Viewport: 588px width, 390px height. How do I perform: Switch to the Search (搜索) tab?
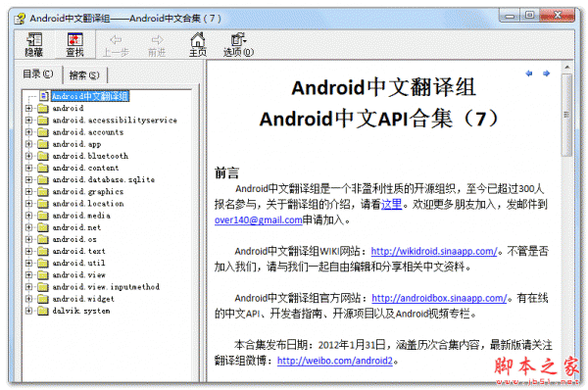click(84, 75)
